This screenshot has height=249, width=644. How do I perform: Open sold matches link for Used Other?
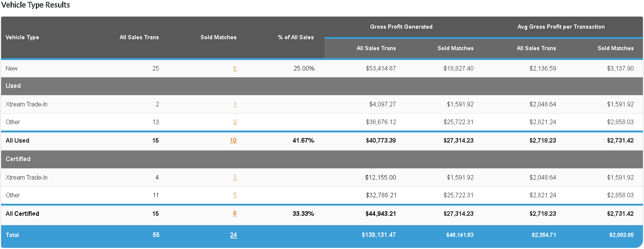tap(235, 122)
